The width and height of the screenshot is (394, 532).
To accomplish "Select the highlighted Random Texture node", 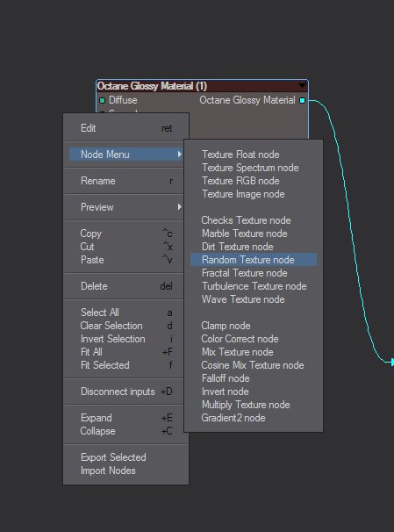I will pos(254,260).
